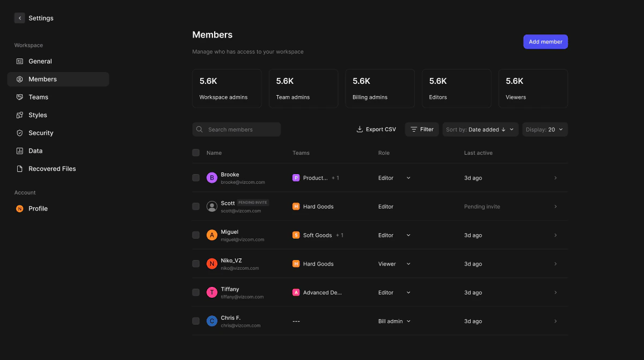
Task: Click the Recovered Files document icon
Action: [x=19, y=168]
